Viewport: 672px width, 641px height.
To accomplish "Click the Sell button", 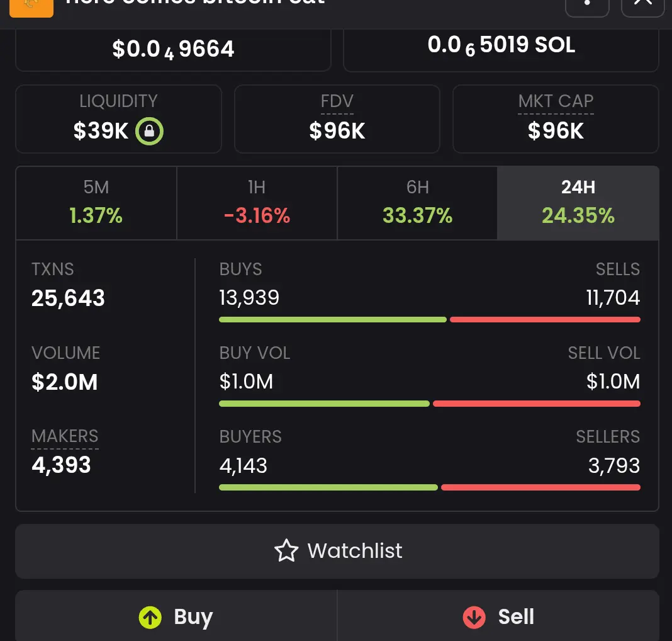I will [498, 616].
